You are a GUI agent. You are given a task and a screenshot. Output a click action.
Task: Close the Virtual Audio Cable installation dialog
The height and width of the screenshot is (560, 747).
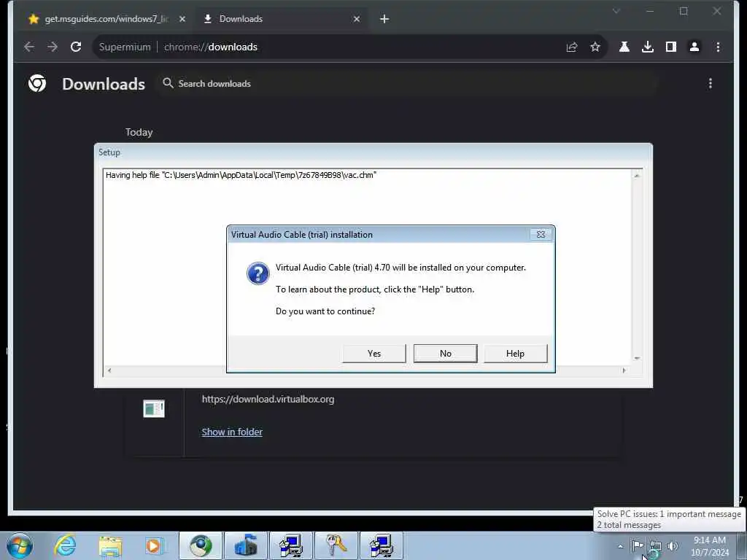541,234
